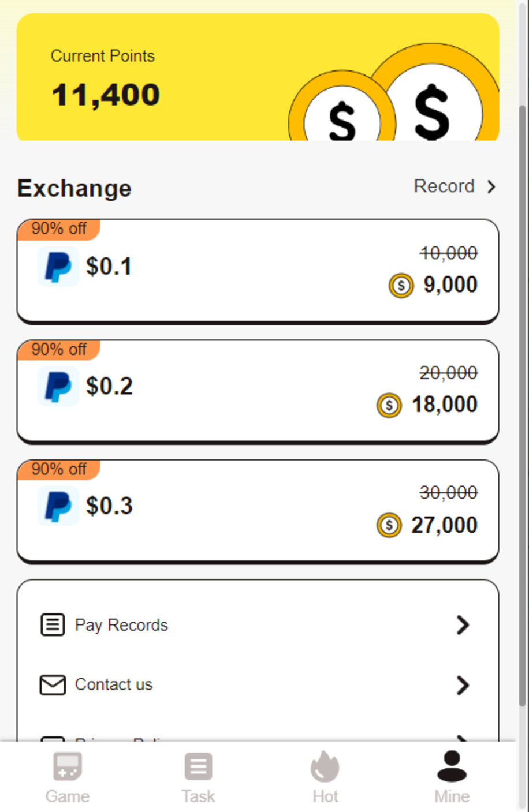Click the chevron next to Record
The height and width of the screenshot is (812, 529).
491,187
